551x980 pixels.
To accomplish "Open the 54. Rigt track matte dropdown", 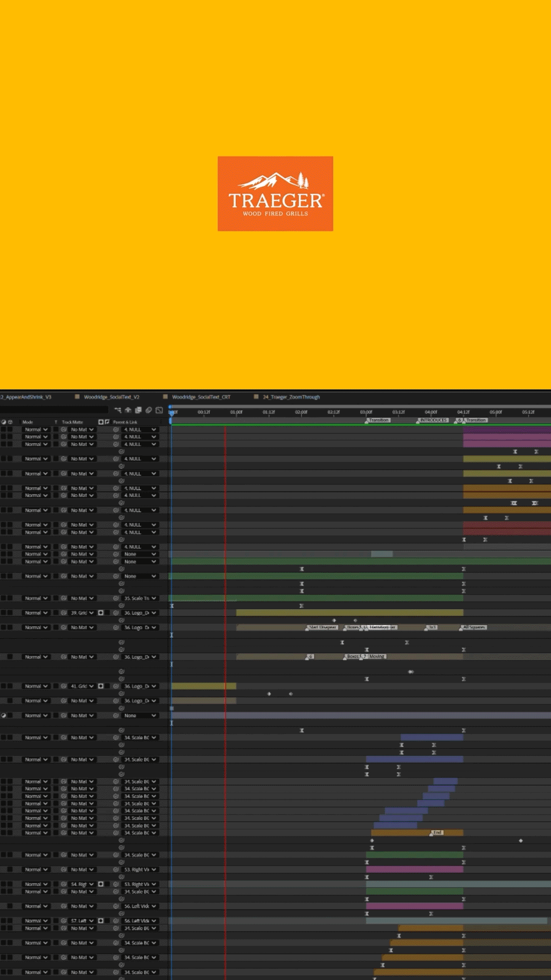I will (x=82, y=885).
